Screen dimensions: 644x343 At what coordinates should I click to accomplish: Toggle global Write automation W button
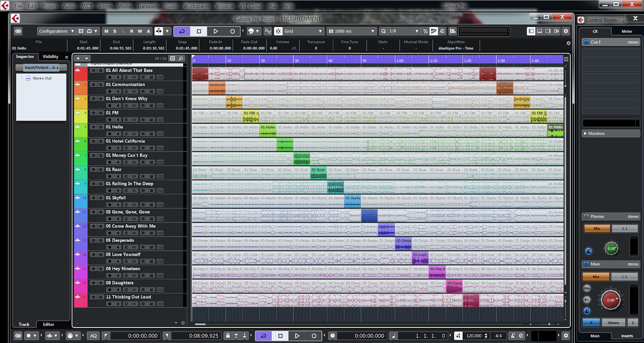coord(140,31)
